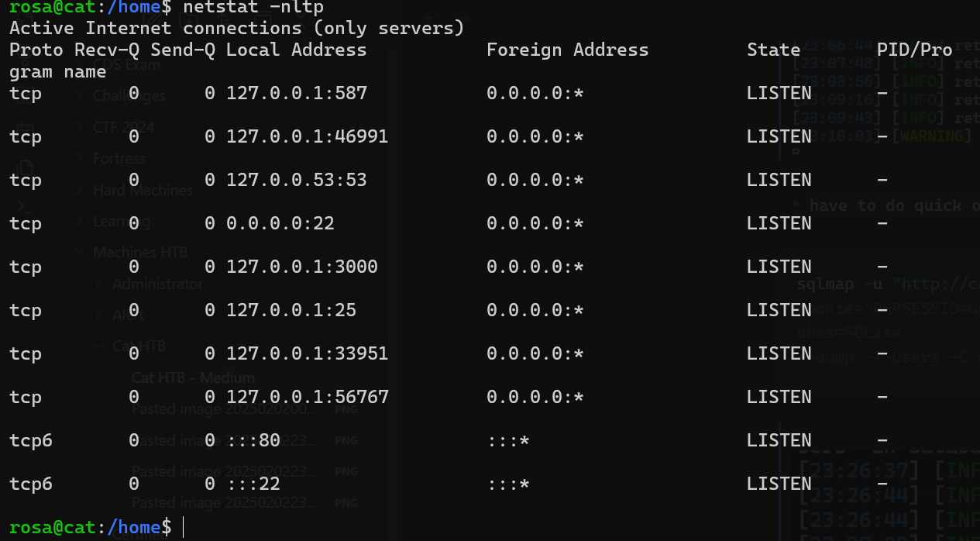Expand the CTF 2024 folder chevron
Screen dimensions: 980x541
(81, 127)
